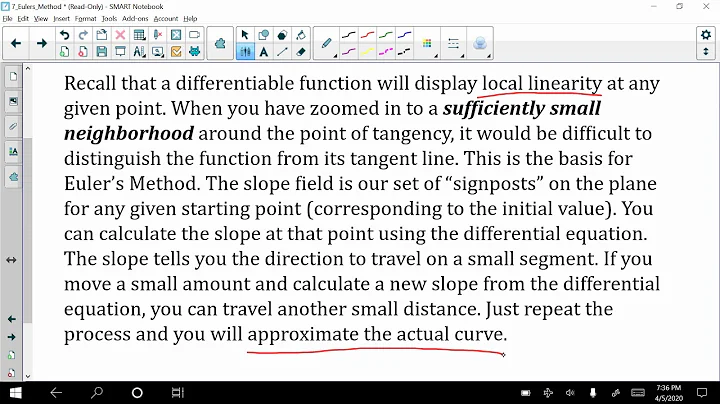Pick the black solid pen style
Viewport: 720px width, 404px height.
tap(349, 35)
